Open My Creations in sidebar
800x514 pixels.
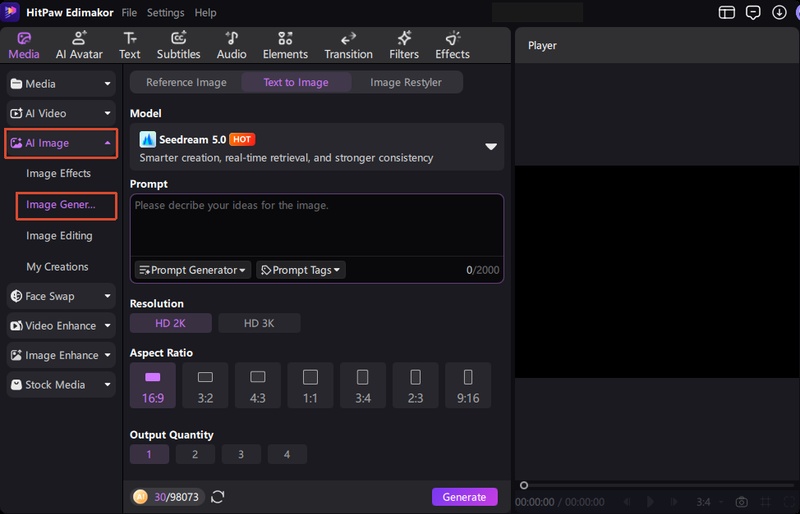pyautogui.click(x=57, y=267)
